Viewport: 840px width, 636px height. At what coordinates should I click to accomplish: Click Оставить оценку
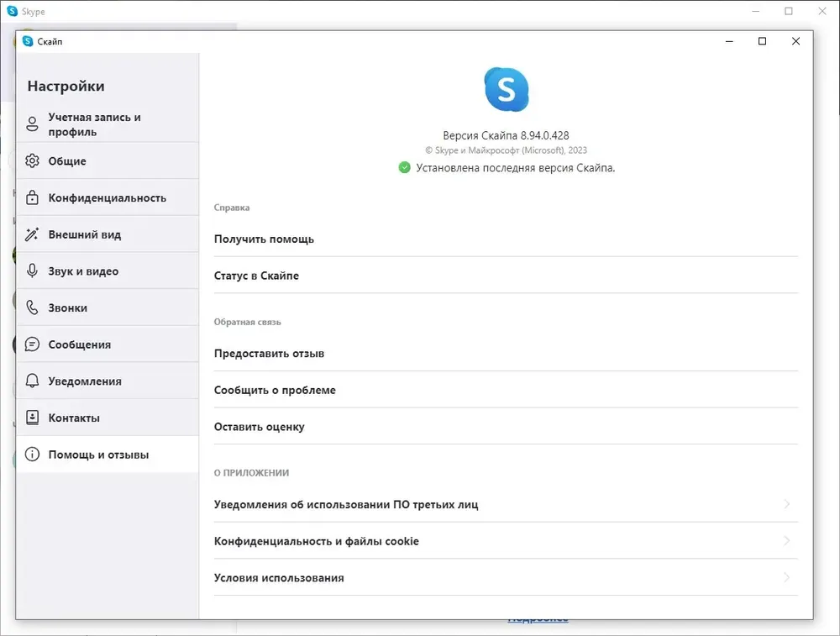[506, 427]
